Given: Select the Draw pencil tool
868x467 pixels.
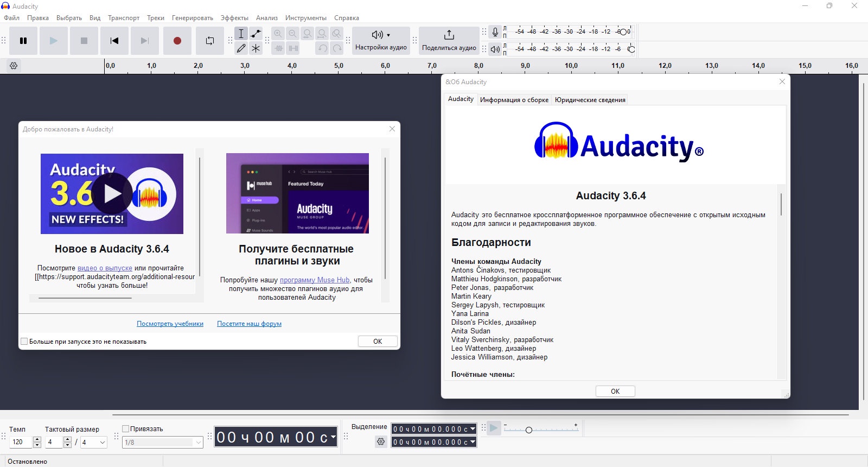Looking at the screenshot, I should coord(241,48).
